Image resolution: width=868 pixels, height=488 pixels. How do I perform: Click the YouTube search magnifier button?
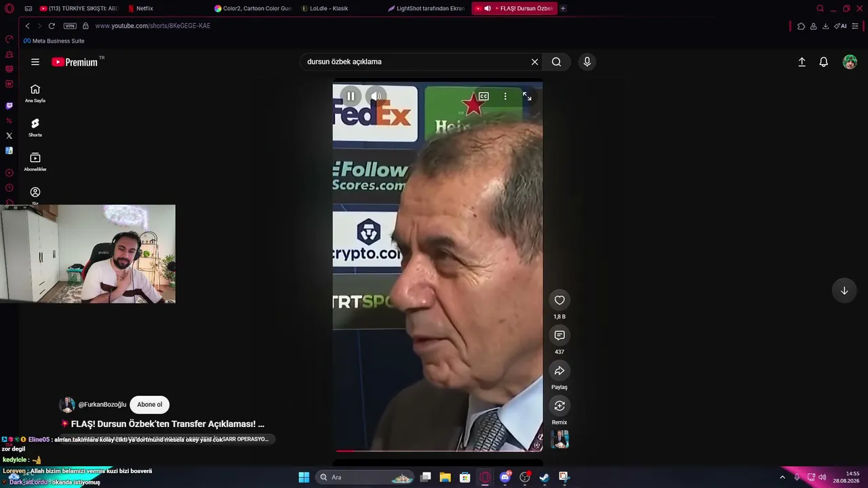pos(556,62)
